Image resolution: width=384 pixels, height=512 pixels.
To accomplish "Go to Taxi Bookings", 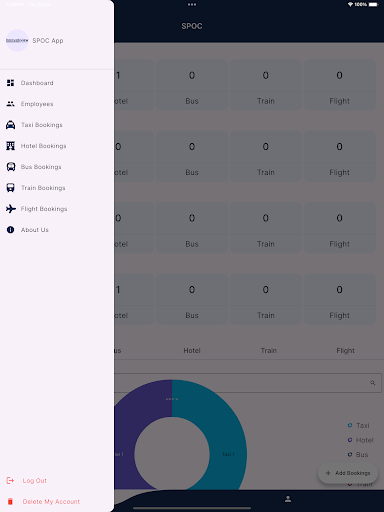I will 57,125.
